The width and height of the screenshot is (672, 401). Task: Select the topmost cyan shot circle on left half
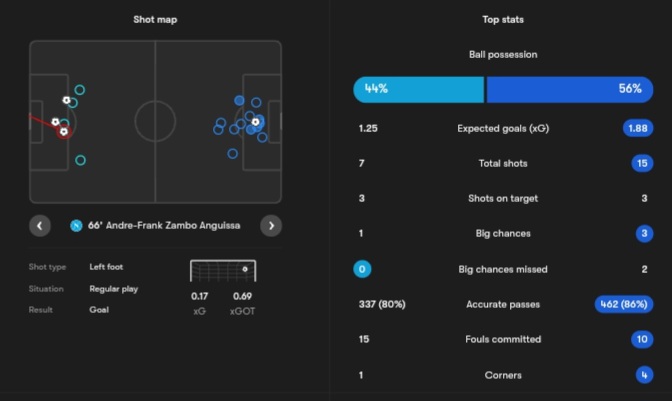80,90
